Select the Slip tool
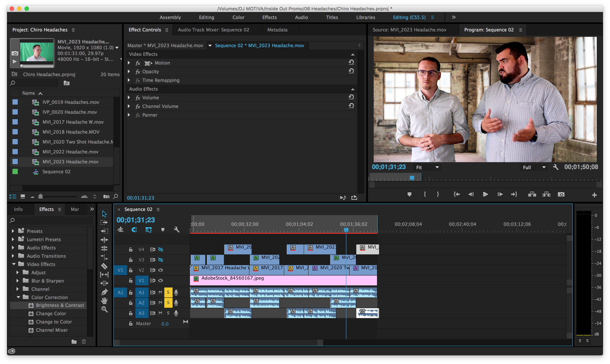This screenshot has height=364, width=610. pyautogui.click(x=104, y=275)
